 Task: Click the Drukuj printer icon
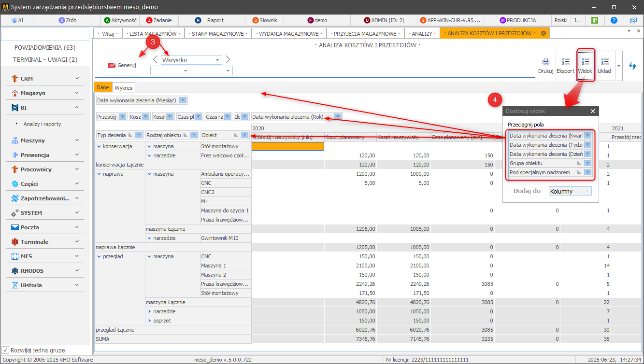tap(545, 65)
